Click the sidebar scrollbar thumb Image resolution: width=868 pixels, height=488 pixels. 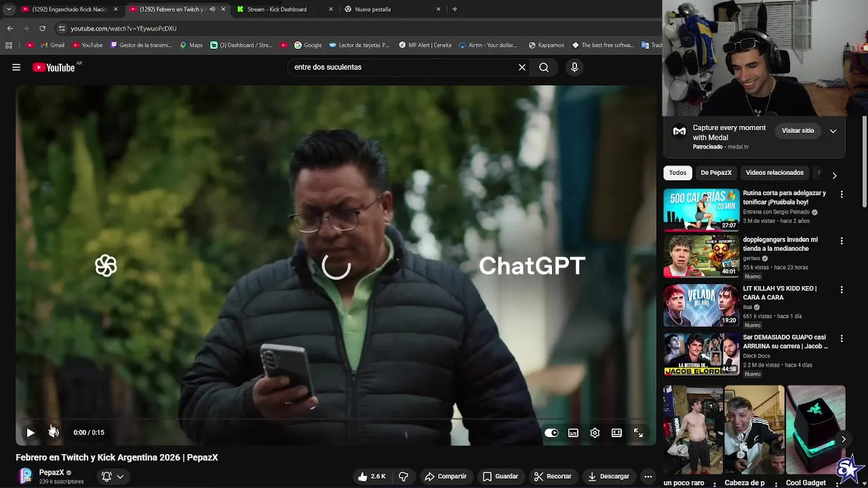tap(865, 163)
